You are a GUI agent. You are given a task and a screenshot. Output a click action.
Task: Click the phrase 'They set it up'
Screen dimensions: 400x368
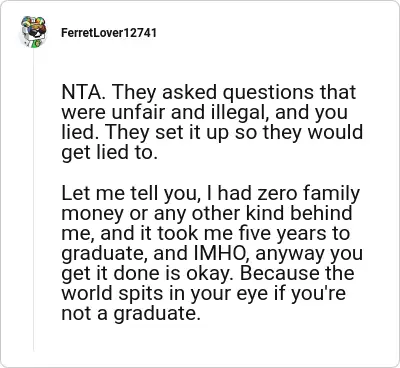pos(169,133)
